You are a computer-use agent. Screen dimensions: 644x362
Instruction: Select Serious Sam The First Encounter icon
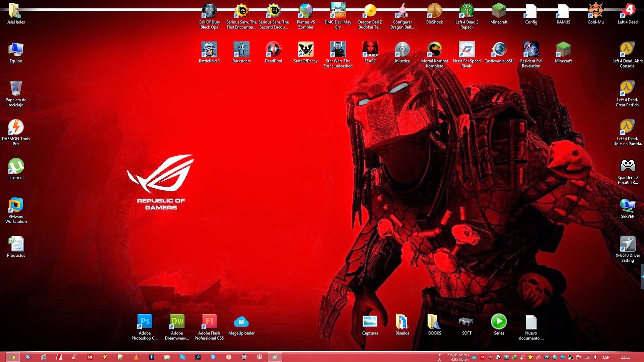coord(241,16)
